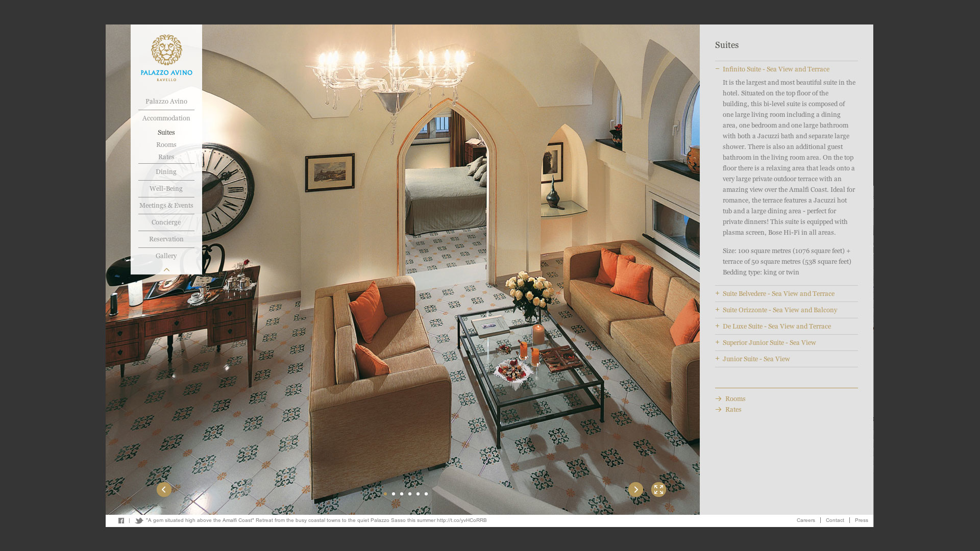Click the Palazzo Avino lion logo
Viewport: 980px width, 551px height.
[x=166, y=58]
